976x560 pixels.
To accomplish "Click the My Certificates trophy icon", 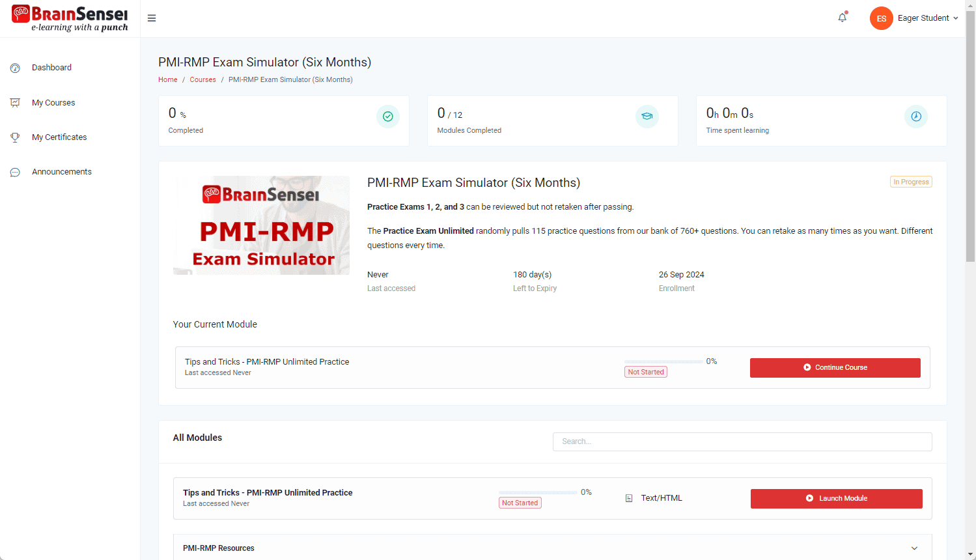I will [x=15, y=137].
